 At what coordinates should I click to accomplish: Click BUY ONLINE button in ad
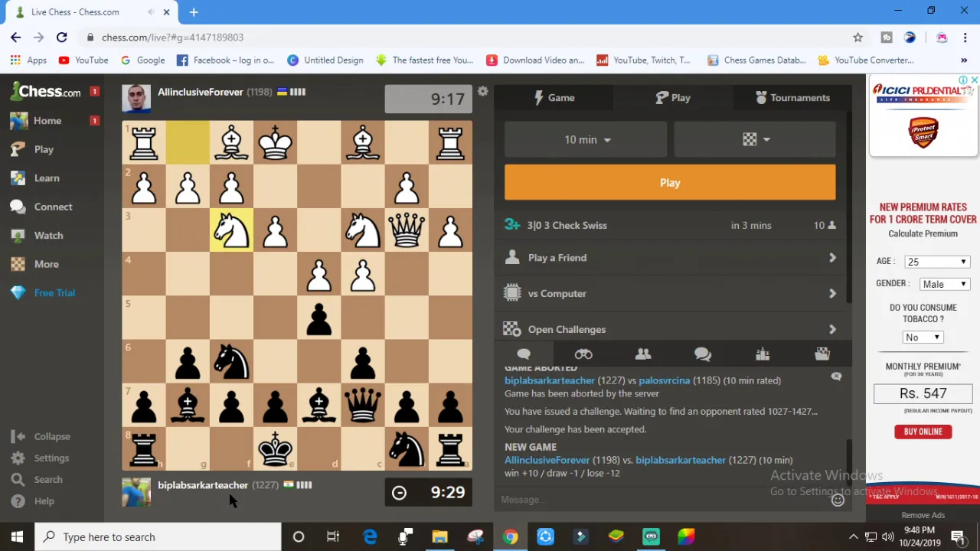[923, 432]
